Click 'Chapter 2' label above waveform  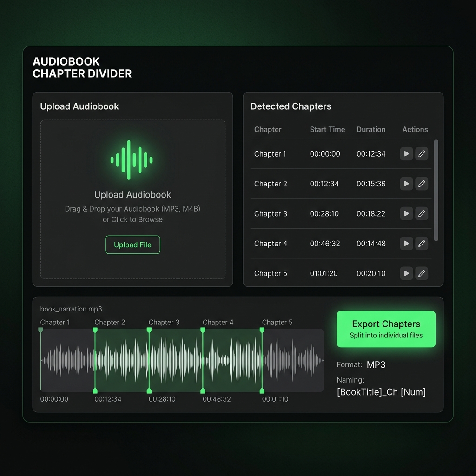pos(110,322)
